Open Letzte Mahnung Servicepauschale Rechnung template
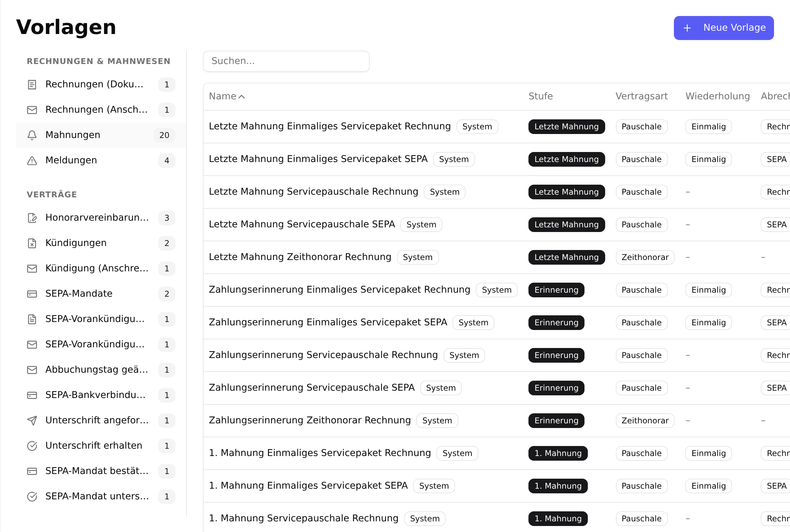790x532 pixels. [313, 191]
